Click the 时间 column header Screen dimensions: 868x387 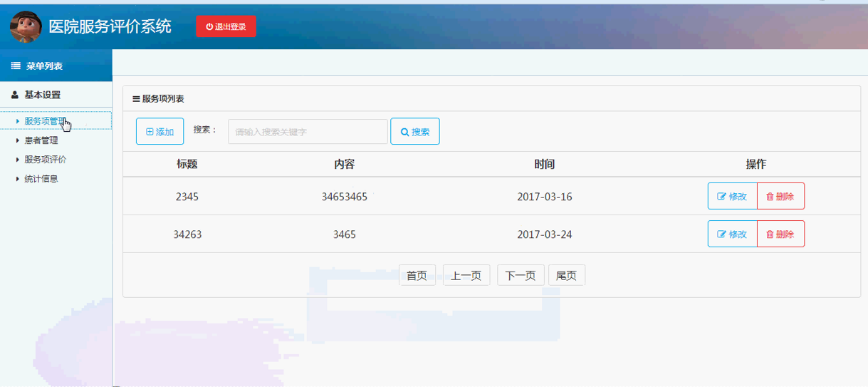[x=545, y=164]
